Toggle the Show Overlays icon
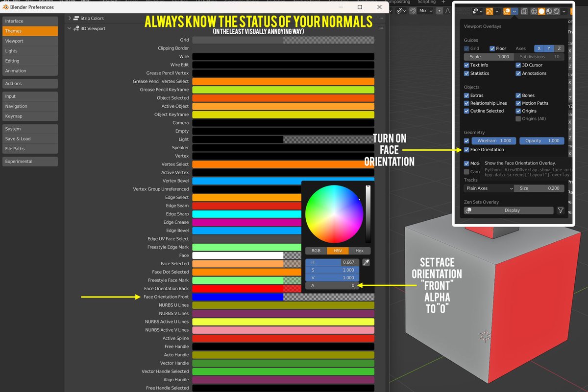588x392 pixels. pos(507,11)
